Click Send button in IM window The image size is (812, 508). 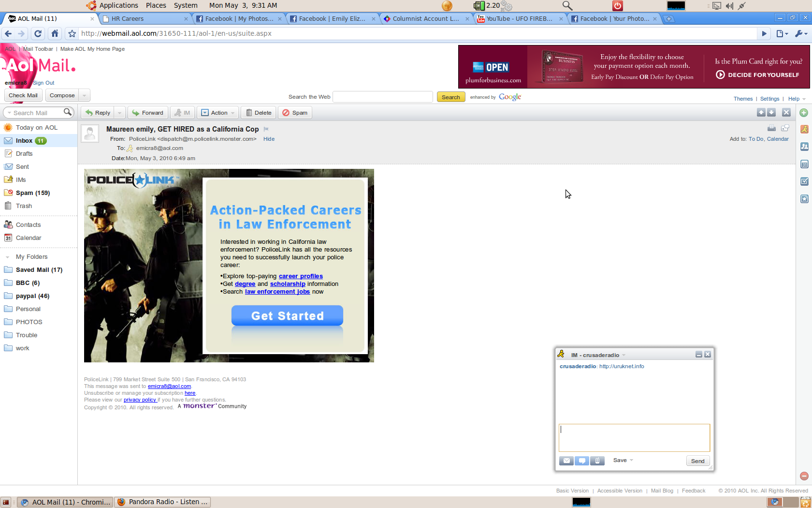click(697, 461)
